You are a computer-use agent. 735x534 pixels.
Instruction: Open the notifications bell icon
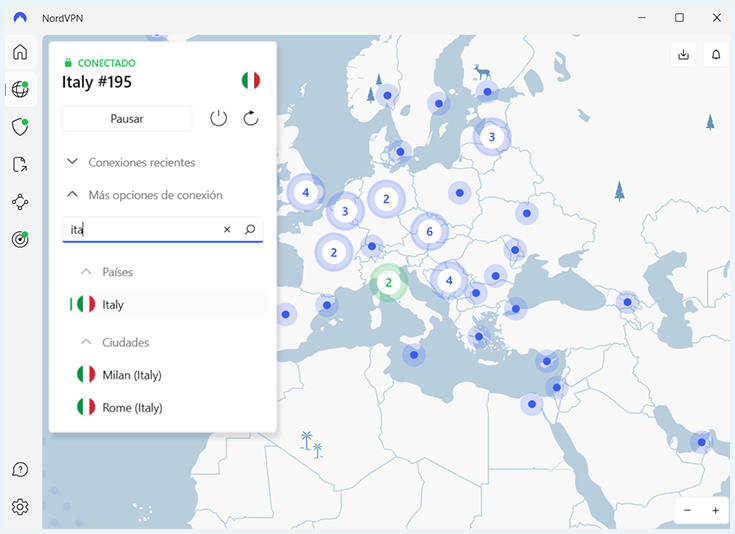point(716,54)
